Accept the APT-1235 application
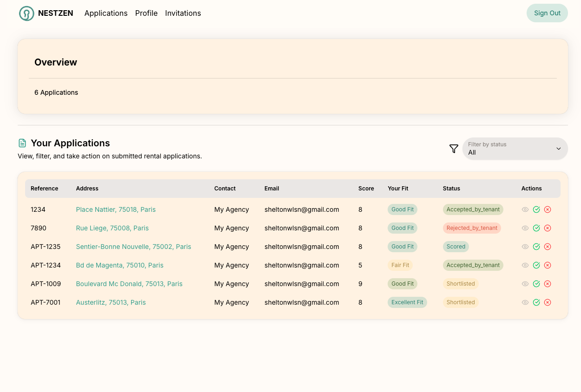The height and width of the screenshot is (392, 581). click(x=536, y=247)
